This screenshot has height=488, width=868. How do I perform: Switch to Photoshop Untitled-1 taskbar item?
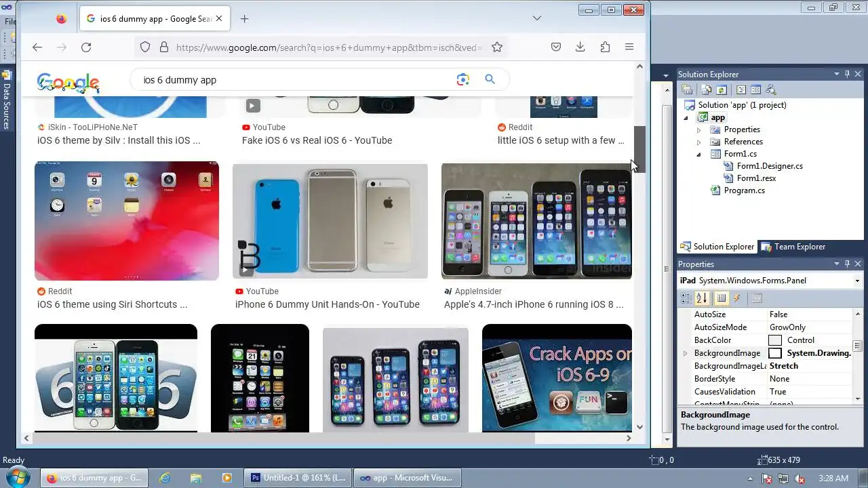(x=298, y=478)
